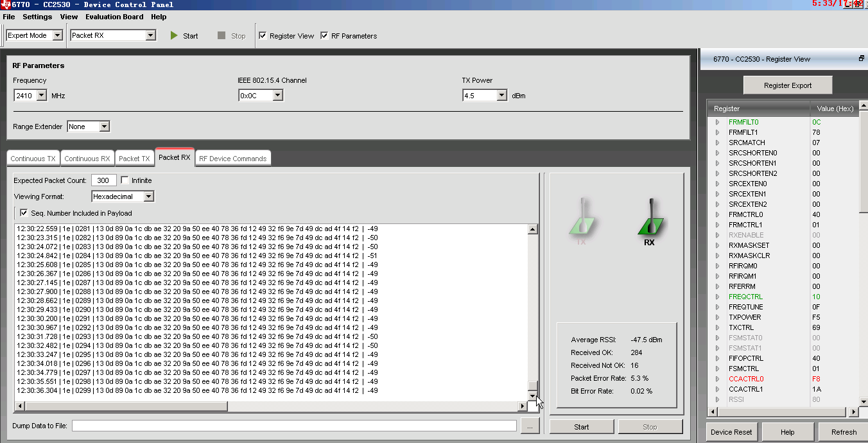Screen dimensions: 868x443
Task: Enable the Infinite packet count checkbox
Action: pos(125,180)
